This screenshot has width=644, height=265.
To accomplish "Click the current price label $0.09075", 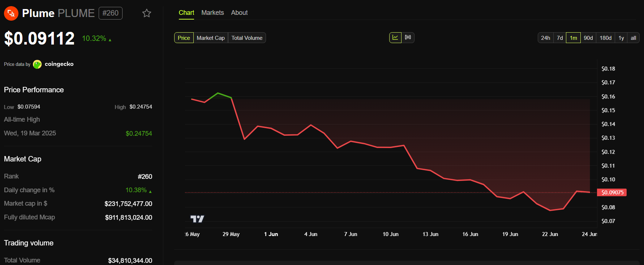I will coord(612,192).
